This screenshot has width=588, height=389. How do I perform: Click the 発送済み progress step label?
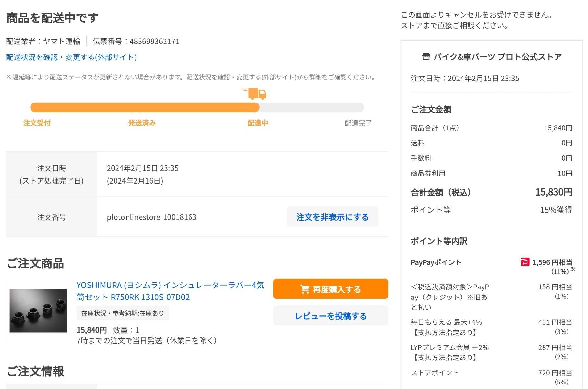coord(142,123)
